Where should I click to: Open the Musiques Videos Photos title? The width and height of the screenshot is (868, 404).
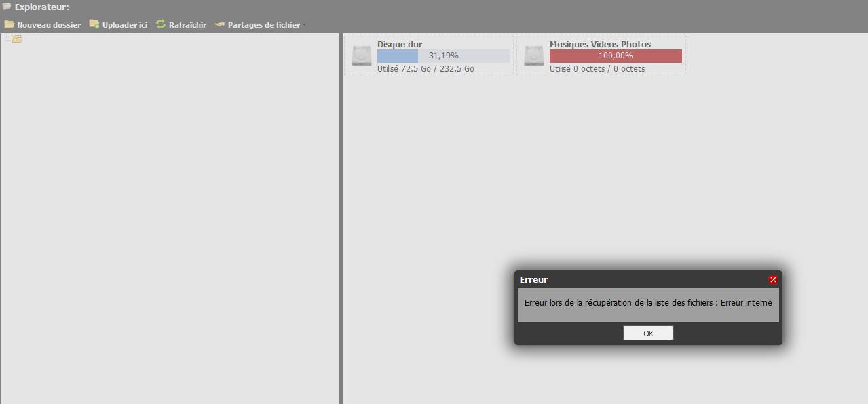[x=600, y=44]
